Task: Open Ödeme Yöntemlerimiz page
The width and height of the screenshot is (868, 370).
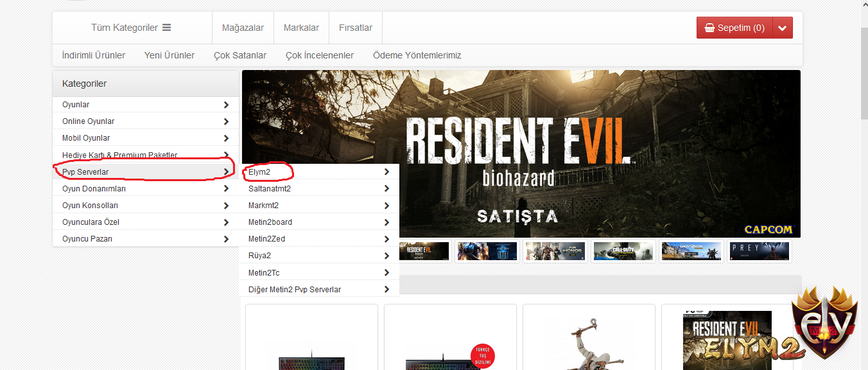Action: pyautogui.click(x=417, y=55)
